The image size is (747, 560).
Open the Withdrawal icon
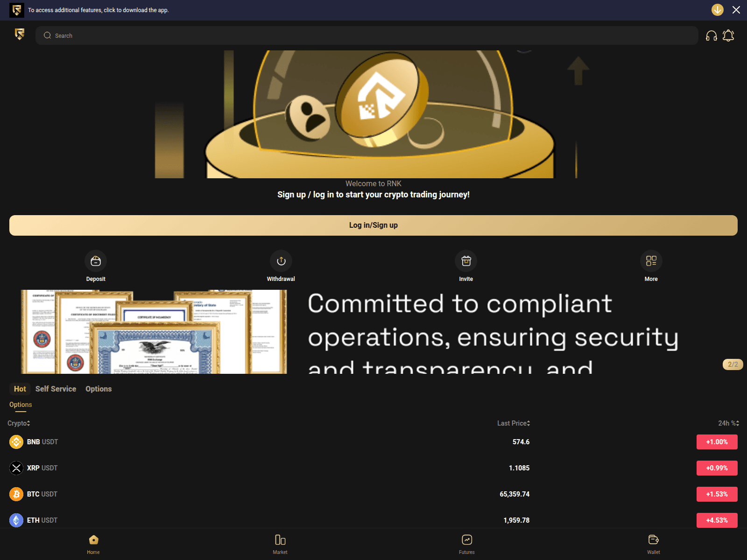point(281,261)
